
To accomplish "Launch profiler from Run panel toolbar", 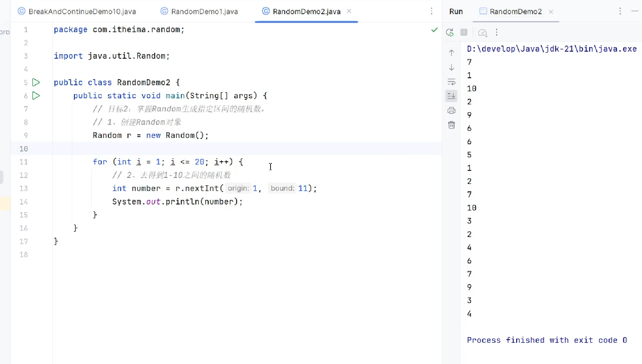I will coord(482,32).
